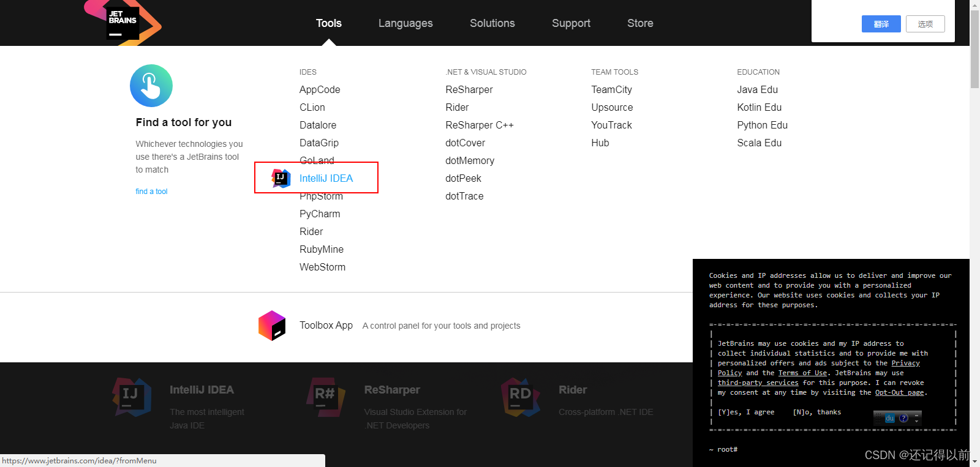
Task: Open Java Edu link
Action: pos(758,89)
